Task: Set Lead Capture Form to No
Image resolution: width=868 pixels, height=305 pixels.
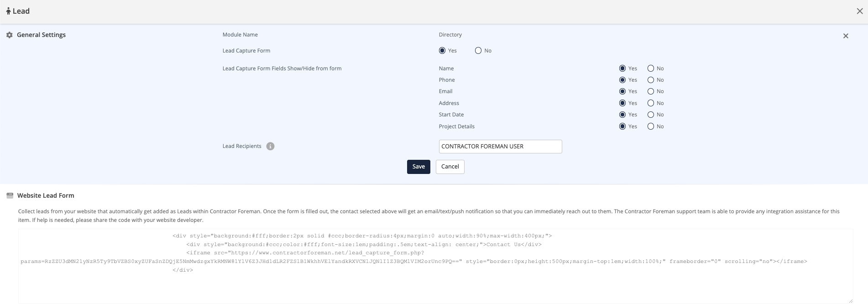Action: (x=478, y=51)
